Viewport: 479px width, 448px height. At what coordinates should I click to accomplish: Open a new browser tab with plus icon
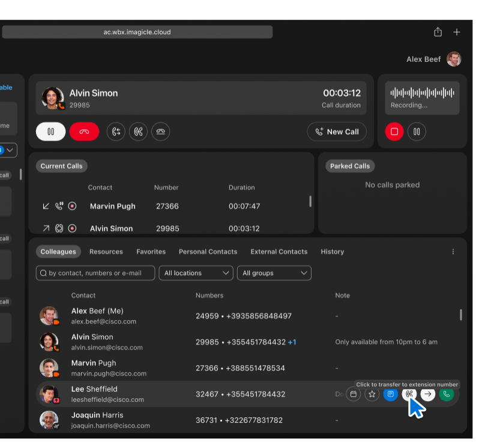457,32
